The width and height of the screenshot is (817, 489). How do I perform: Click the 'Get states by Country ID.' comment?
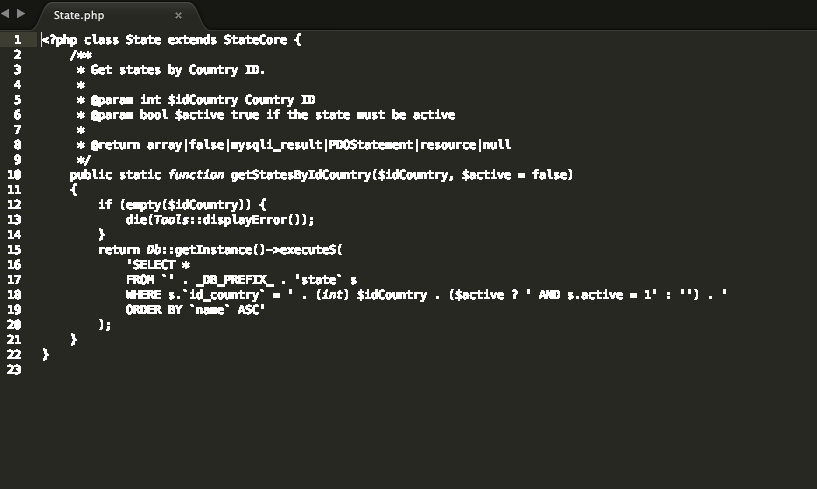tap(178, 70)
